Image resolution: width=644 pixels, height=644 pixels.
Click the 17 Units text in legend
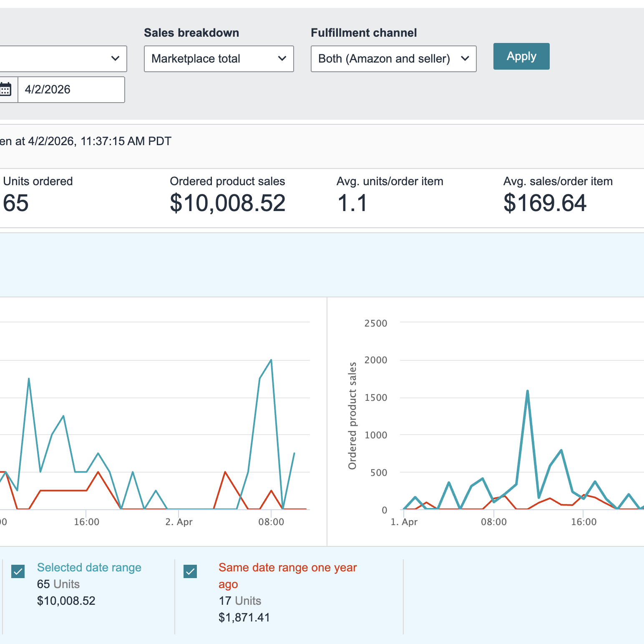240,601
